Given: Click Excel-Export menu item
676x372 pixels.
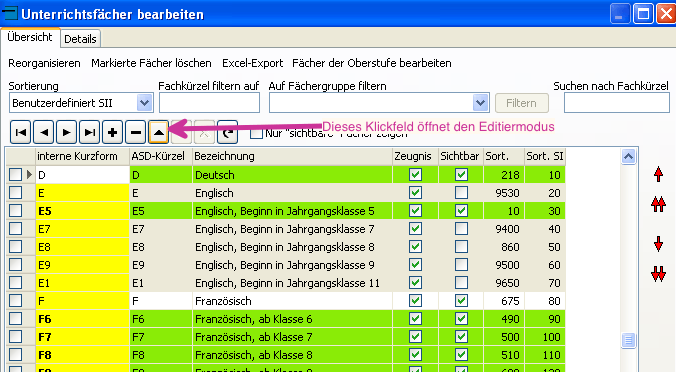Looking at the screenshot, I should point(253,63).
